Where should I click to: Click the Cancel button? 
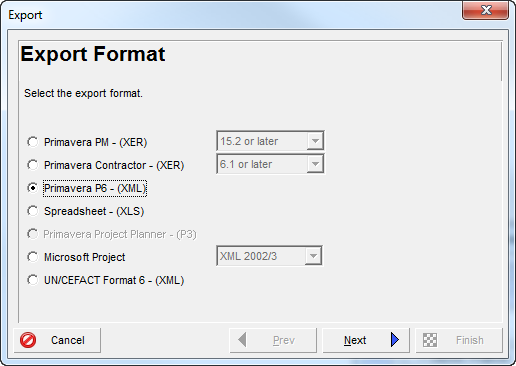(57, 340)
